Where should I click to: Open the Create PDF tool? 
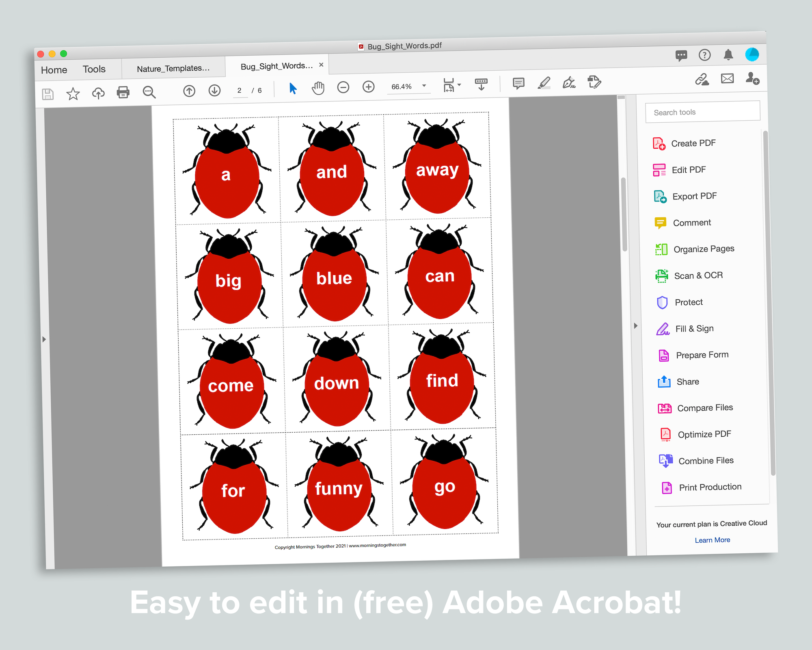pyautogui.click(x=685, y=143)
